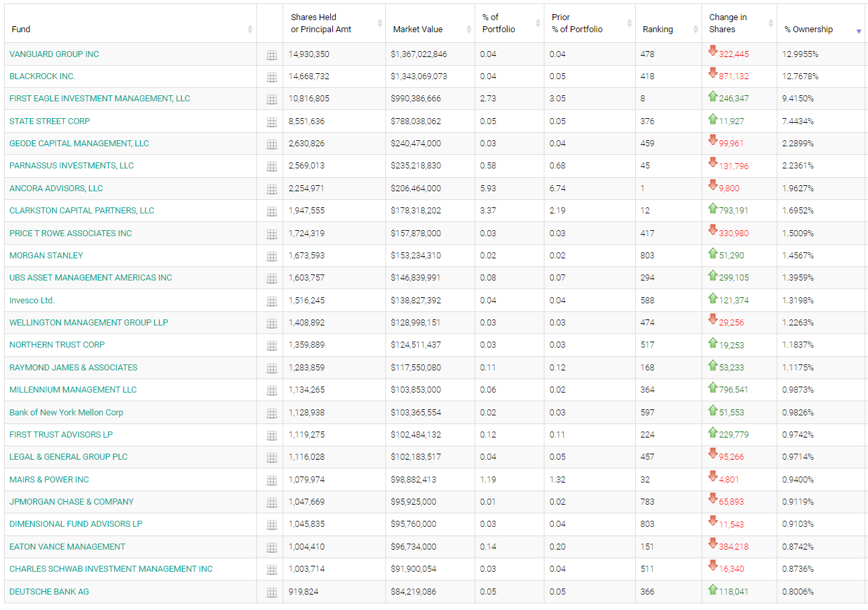Open UBS ASSET MANAGEMENT AMERICAS link
868x610 pixels.
point(91,278)
